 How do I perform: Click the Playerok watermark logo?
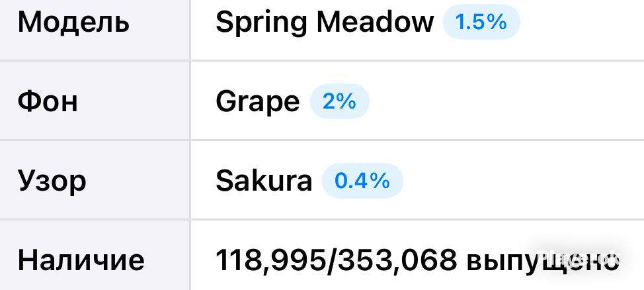(577, 258)
